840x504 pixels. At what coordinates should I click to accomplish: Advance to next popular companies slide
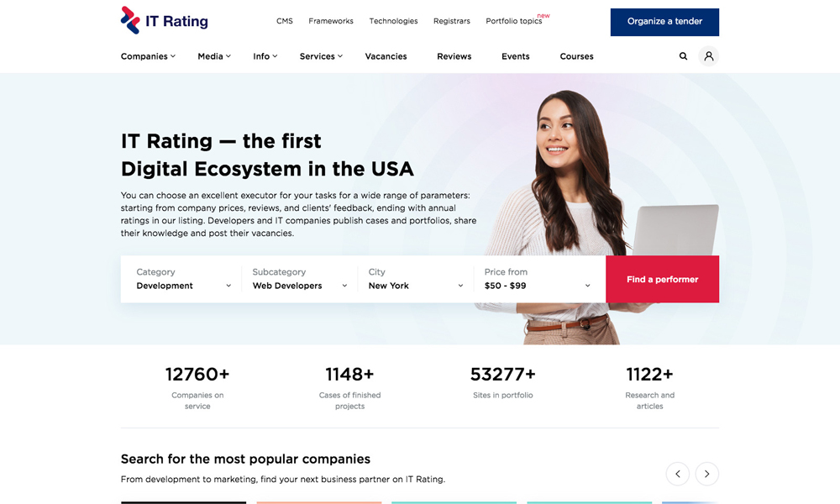click(x=707, y=474)
